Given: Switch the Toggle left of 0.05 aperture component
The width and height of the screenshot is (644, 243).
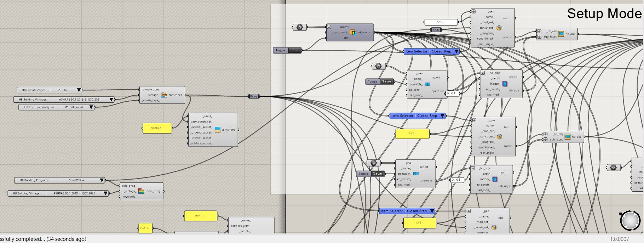Looking at the screenshot, I should (x=377, y=174).
